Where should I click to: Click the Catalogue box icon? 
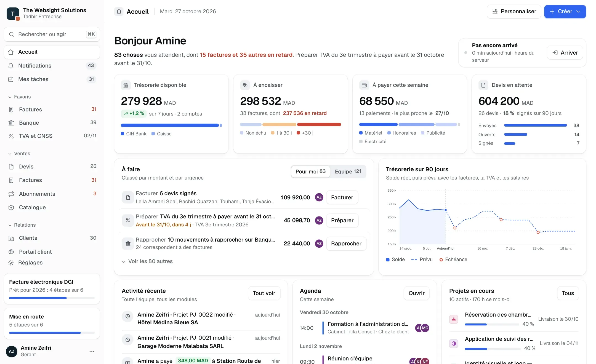[x=11, y=207]
